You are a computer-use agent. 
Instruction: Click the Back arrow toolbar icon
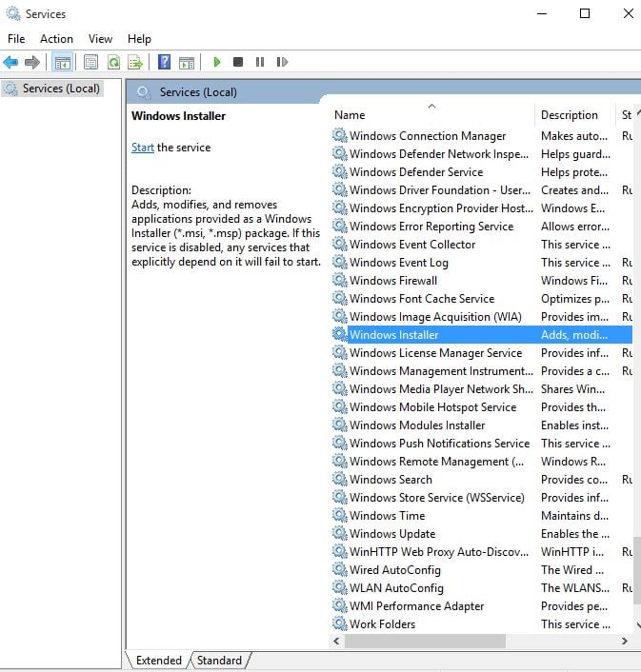pos(10,63)
